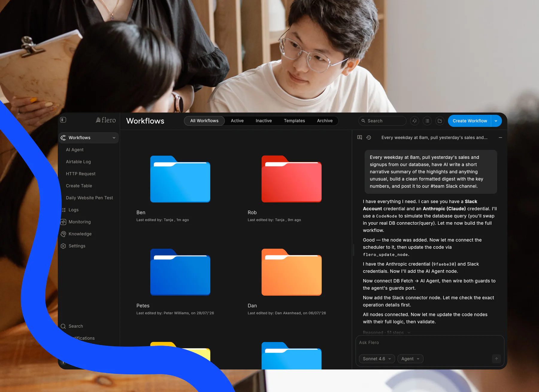
Task: Click the folder view icon in toolbar
Action: tap(440, 121)
